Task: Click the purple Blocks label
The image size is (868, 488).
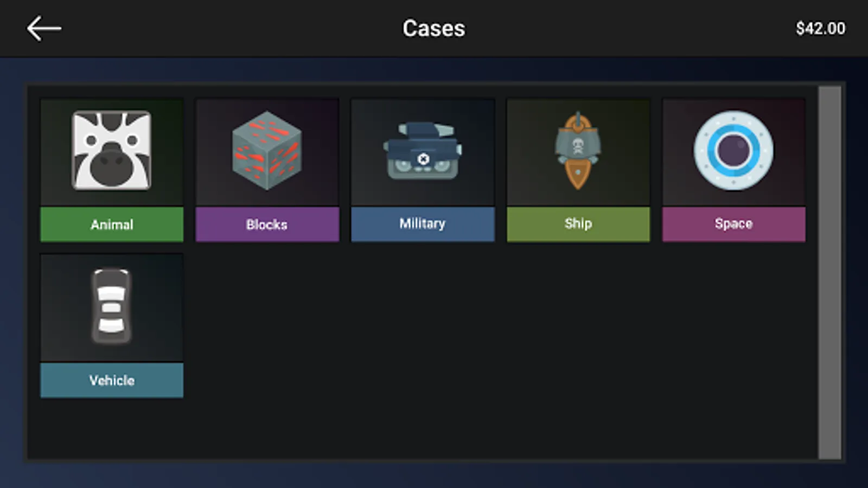Action: point(267,224)
